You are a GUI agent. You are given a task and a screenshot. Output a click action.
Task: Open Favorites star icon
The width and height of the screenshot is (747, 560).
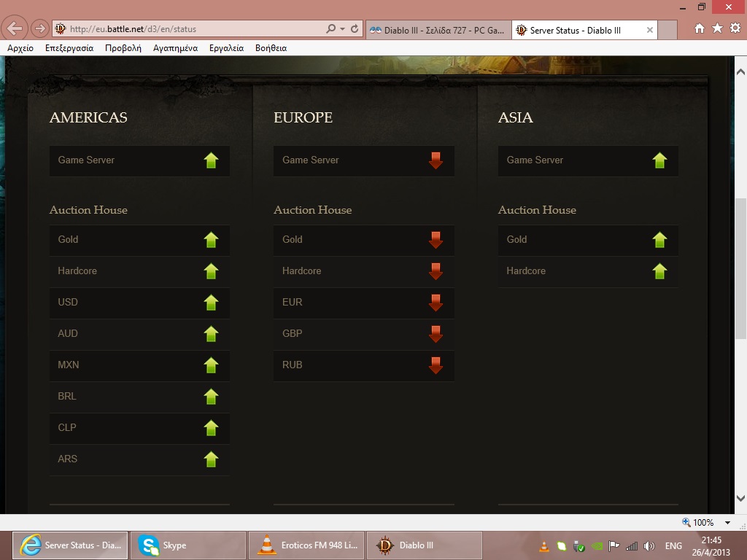coord(717,28)
